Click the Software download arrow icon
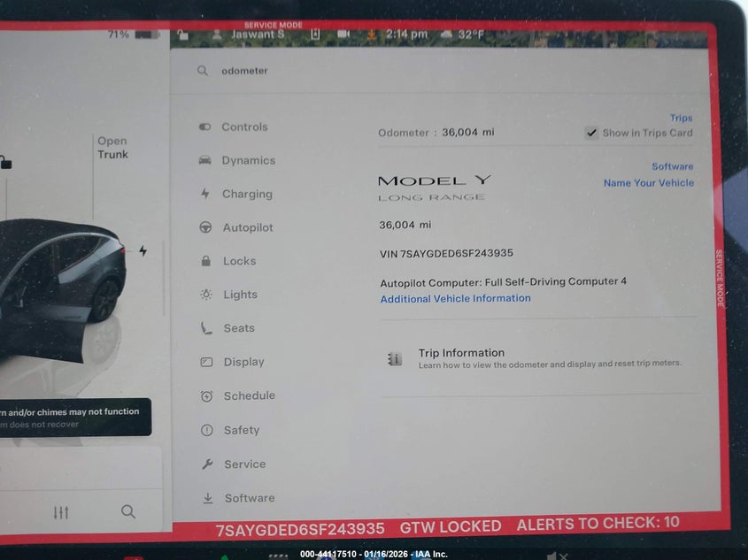The image size is (748, 560). [208, 498]
